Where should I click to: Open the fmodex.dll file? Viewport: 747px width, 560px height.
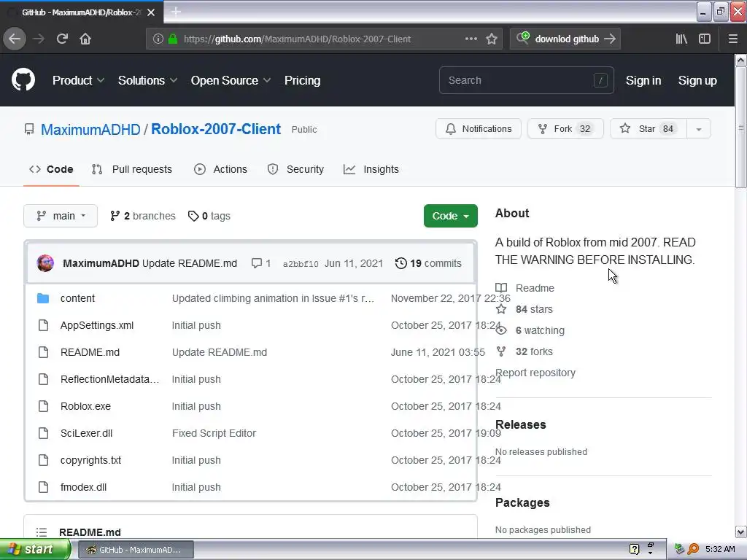click(x=83, y=487)
